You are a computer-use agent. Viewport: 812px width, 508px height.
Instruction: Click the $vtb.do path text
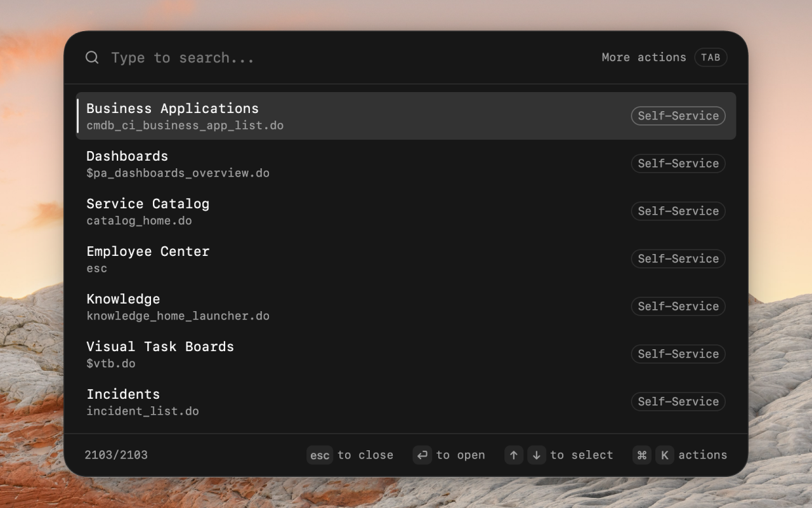111,364
